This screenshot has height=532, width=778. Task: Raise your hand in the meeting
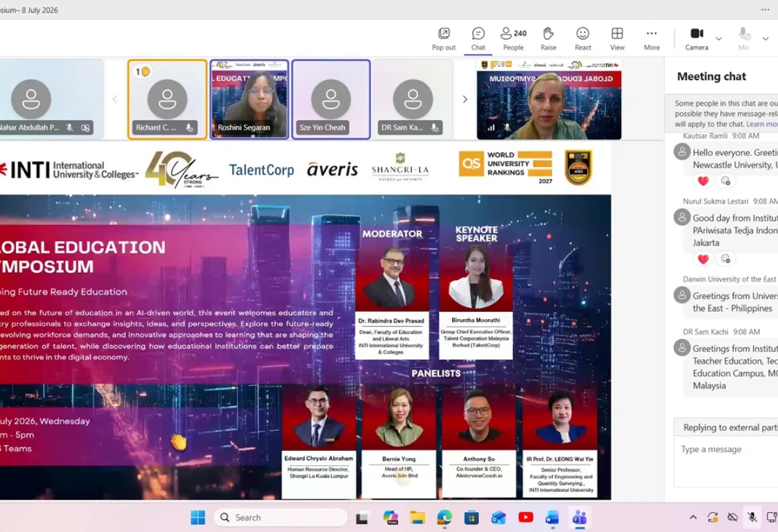click(548, 39)
